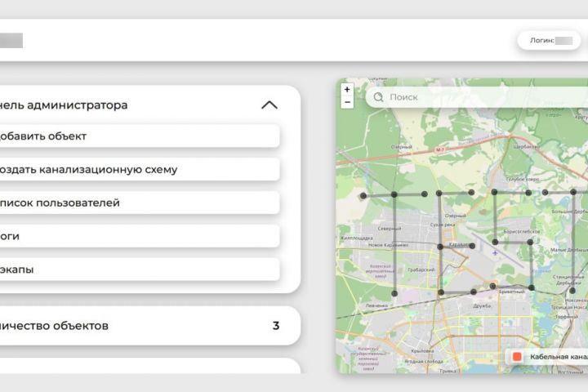
Task: Click the 'Грабарский' label on the map
Action: tap(421, 269)
